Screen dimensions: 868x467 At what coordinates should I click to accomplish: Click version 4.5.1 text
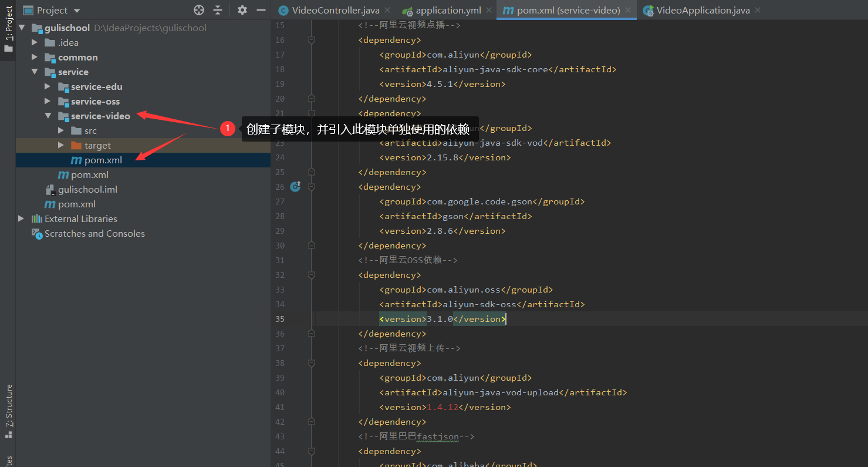coord(440,84)
